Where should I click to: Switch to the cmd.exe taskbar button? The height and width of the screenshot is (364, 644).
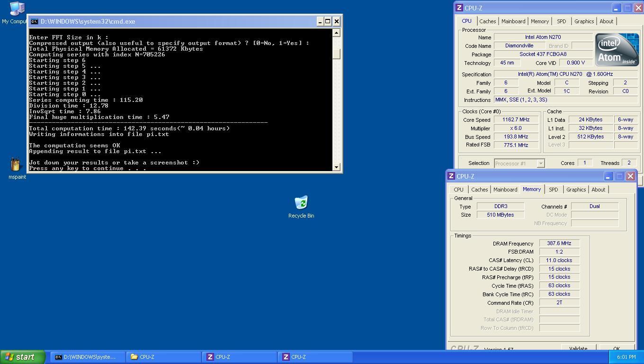click(88, 357)
